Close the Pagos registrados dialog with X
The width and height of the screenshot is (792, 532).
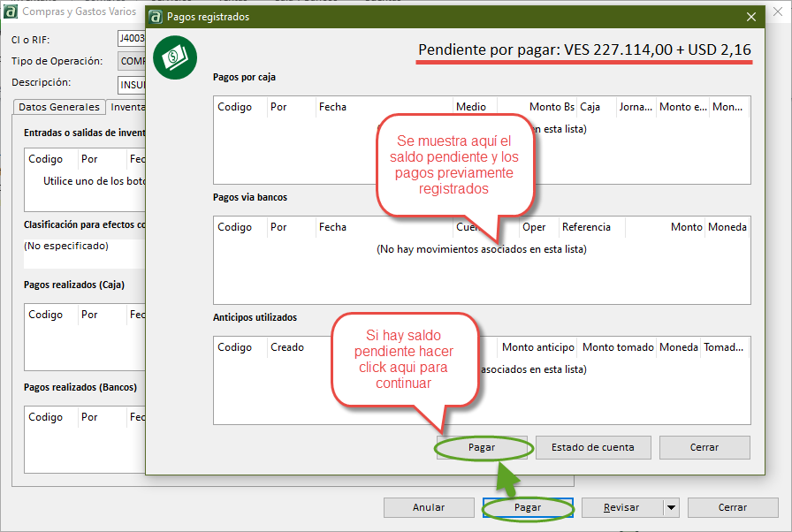(x=751, y=17)
